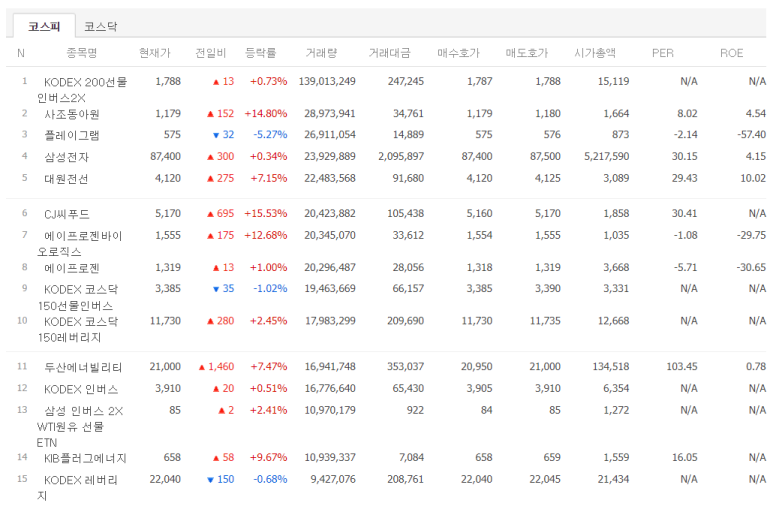Click the 매도호가 column header
Image resolution: width=773 pixels, height=506 pixels.
tap(527, 53)
